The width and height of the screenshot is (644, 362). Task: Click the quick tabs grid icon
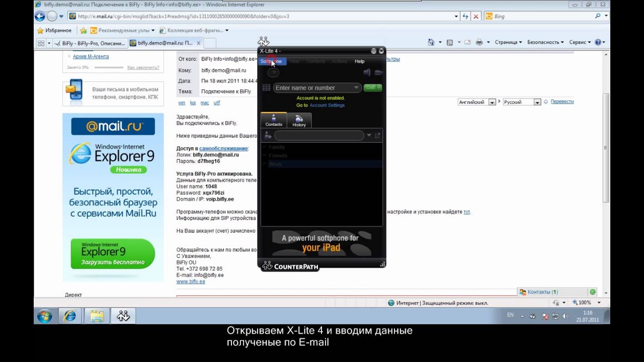click(x=41, y=43)
